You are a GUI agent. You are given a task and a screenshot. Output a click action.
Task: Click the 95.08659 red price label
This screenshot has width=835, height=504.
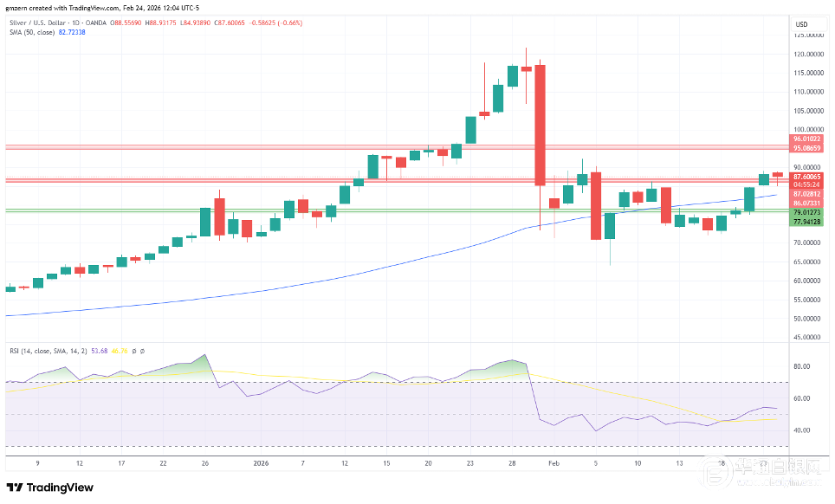807,148
